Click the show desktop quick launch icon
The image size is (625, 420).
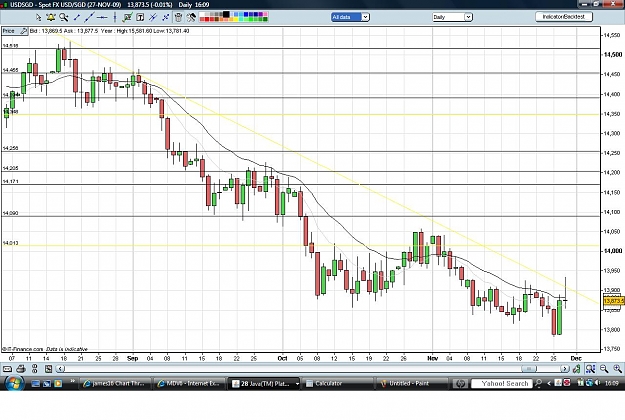tap(35, 384)
